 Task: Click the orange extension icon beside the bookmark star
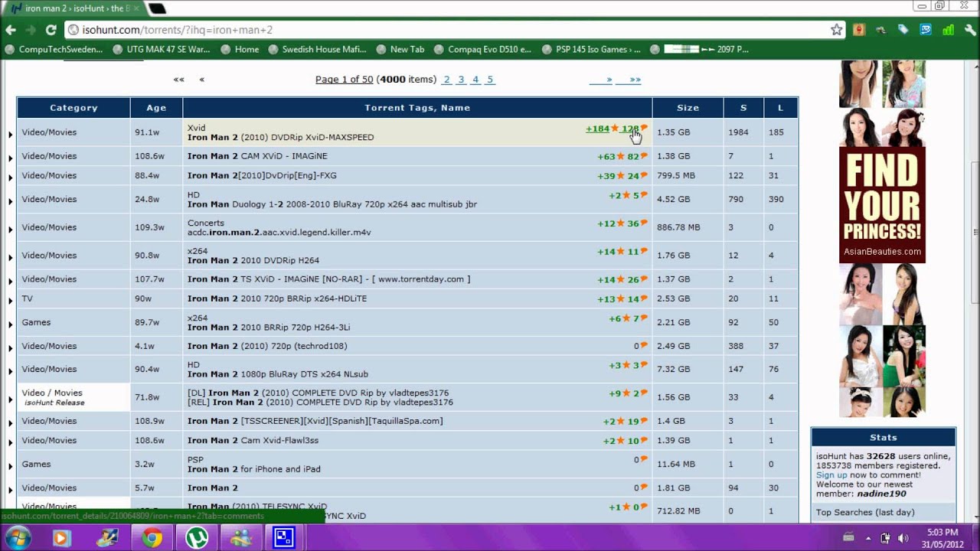tap(859, 30)
